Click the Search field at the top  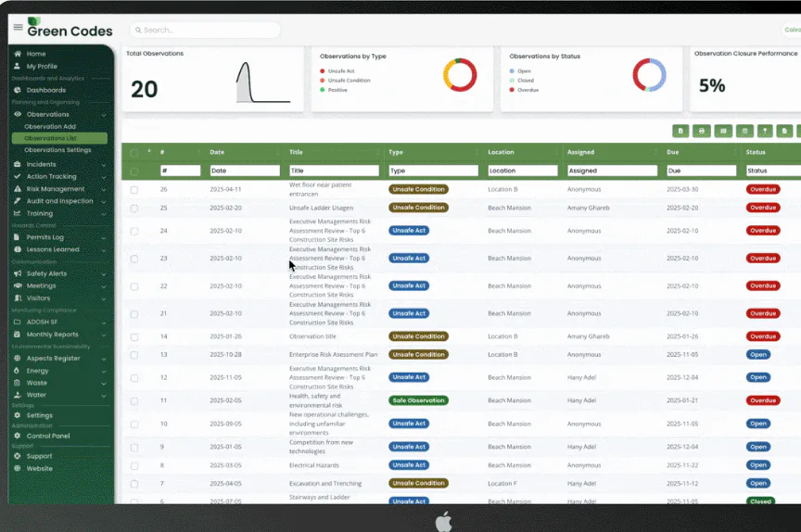point(205,31)
